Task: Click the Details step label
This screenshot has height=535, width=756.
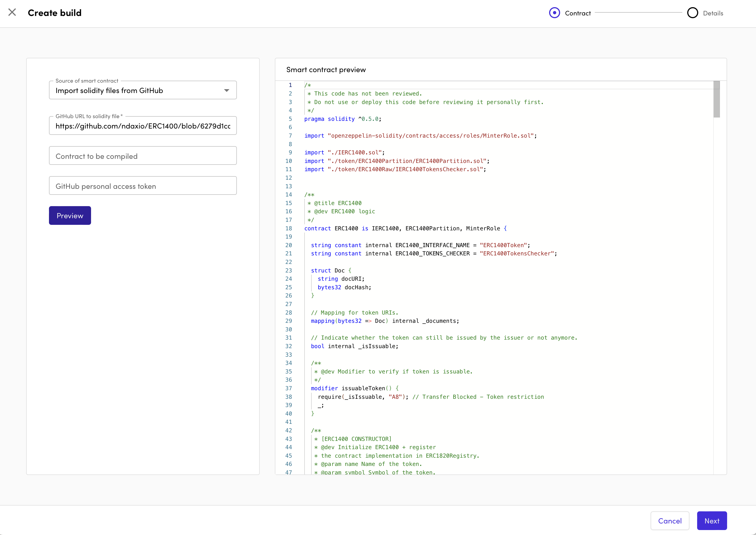Action: click(713, 13)
